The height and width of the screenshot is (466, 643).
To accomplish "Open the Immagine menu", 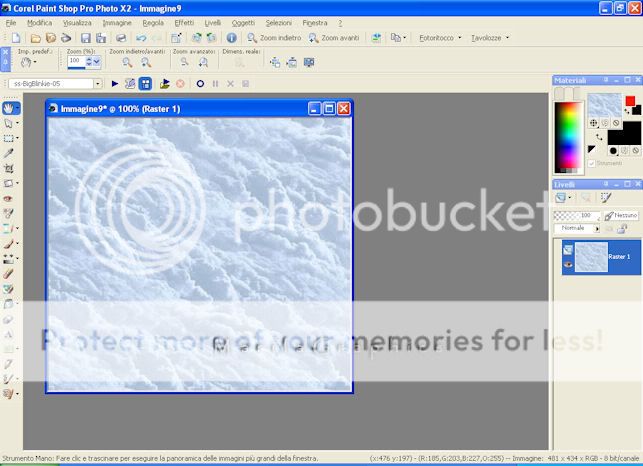I will point(117,23).
